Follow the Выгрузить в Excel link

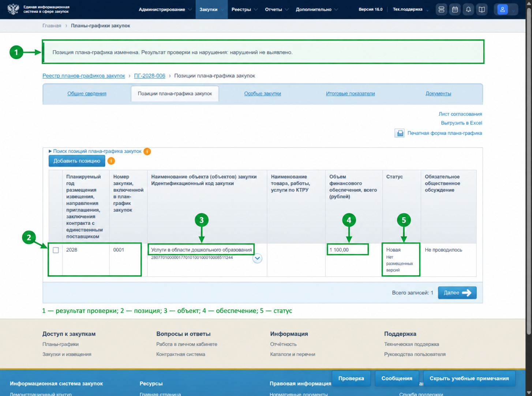tap(461, 123)
